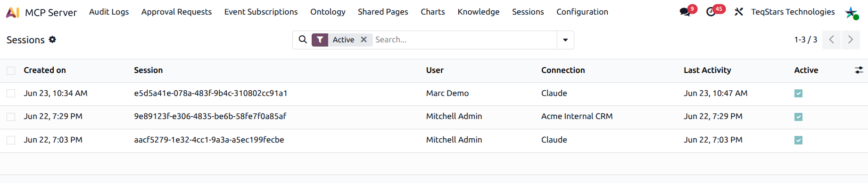Click the Jun 23, 10:47 AM last activity

click(715, 93)
